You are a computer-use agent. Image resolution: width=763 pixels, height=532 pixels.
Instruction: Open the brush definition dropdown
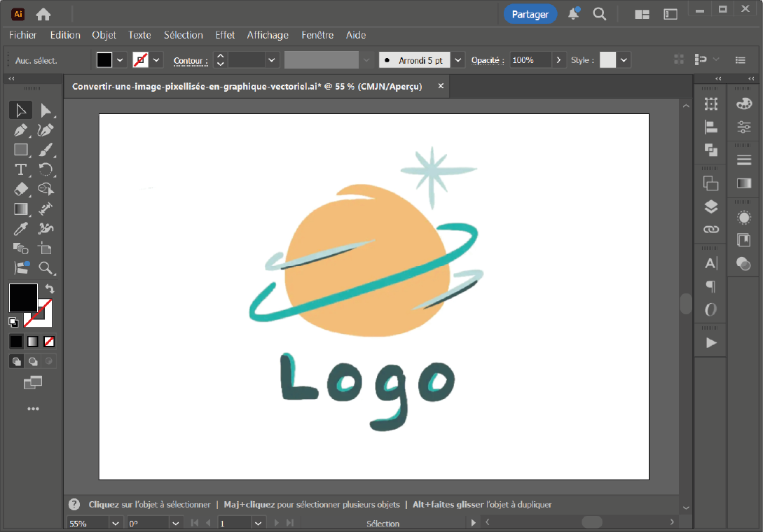pos(458,60)
